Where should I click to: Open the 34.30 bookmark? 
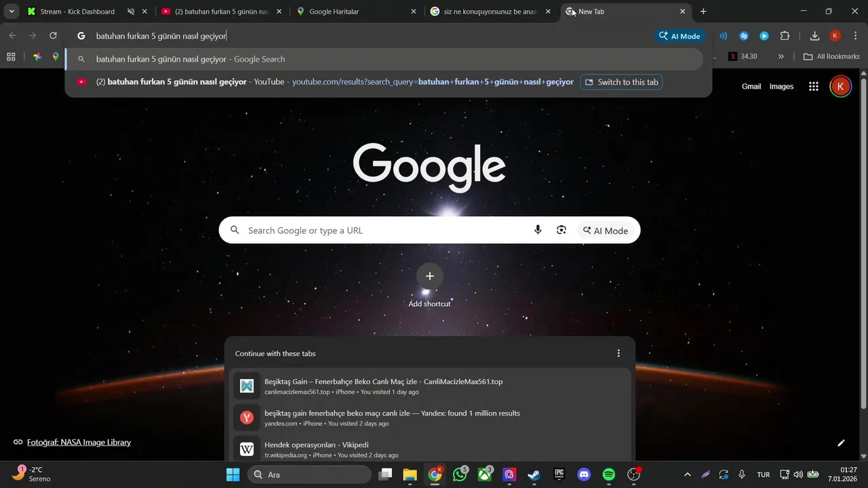[x=743, y=57]
